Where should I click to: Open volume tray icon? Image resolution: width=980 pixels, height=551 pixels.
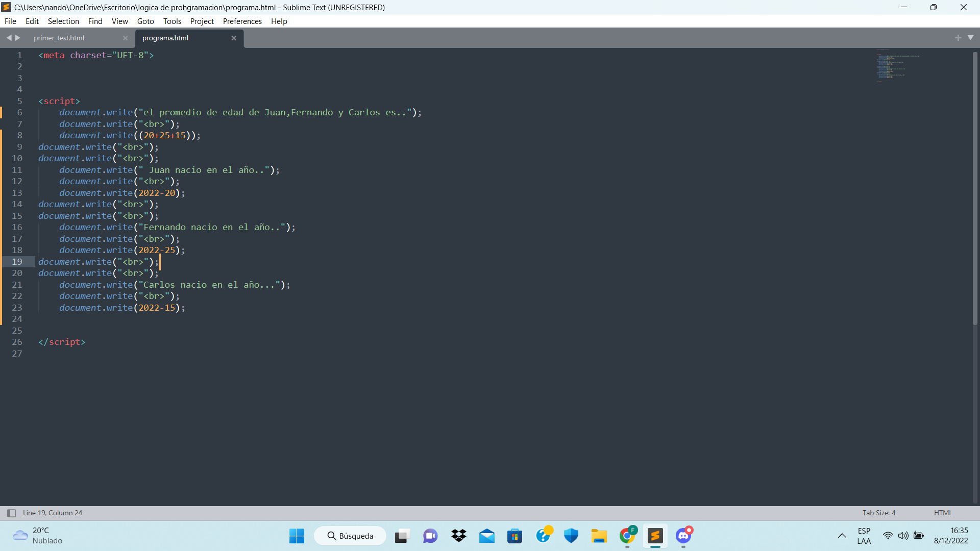[x=903, y=536]
